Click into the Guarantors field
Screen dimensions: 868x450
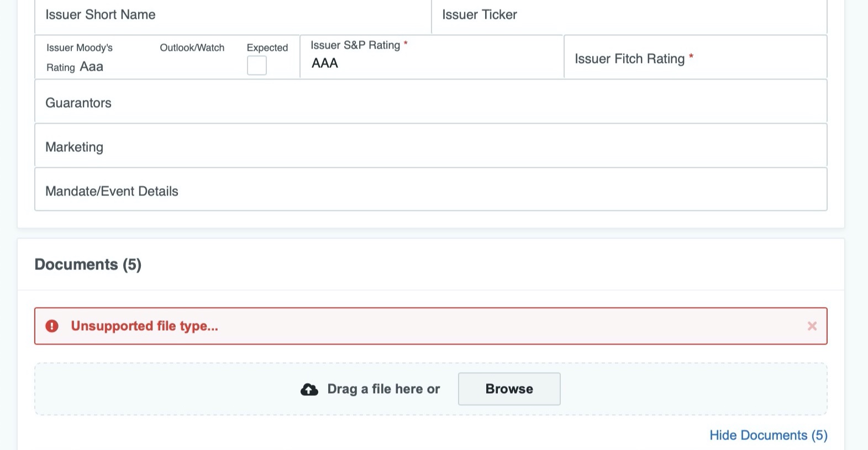coord(430,103)
